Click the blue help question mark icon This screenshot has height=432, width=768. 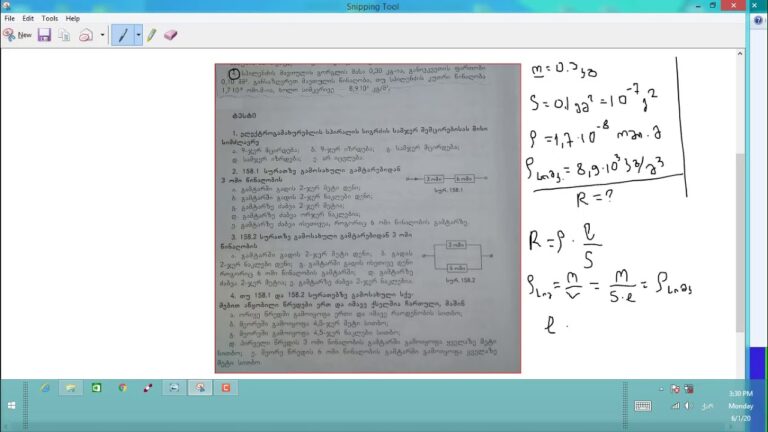point(758,20)
